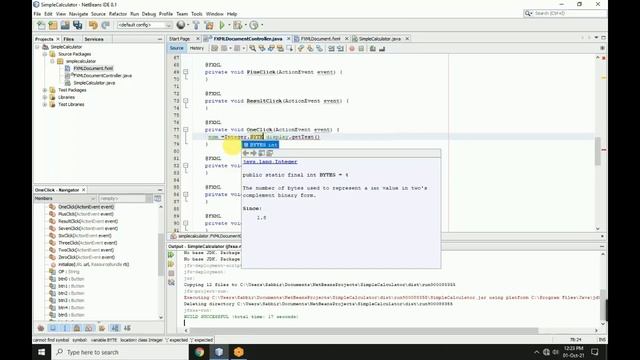Open the Run Project dropdown arrow
This screenshot has height=360, width=640.
229,25
